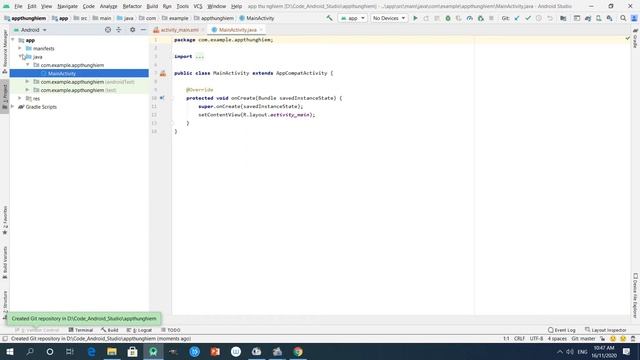Click the Make Project hammer icon
Viewport: 640px width, 360px height.
coord(329,18)
